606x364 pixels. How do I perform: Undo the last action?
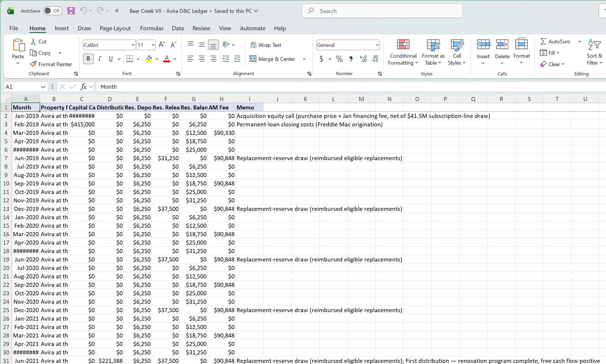(x=83, y=11)
